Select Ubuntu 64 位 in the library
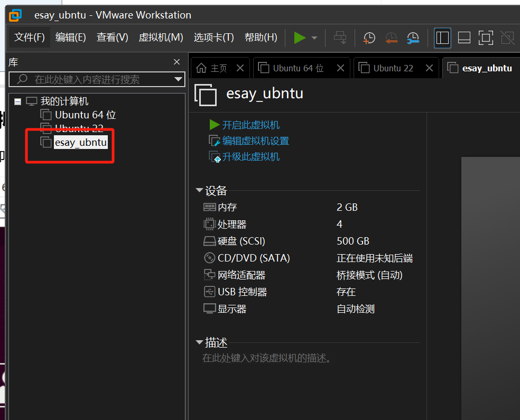 [85, 115]
